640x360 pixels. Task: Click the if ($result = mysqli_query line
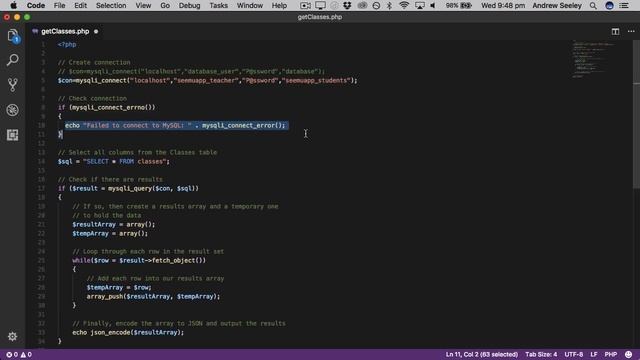click(x=128, y=188)
